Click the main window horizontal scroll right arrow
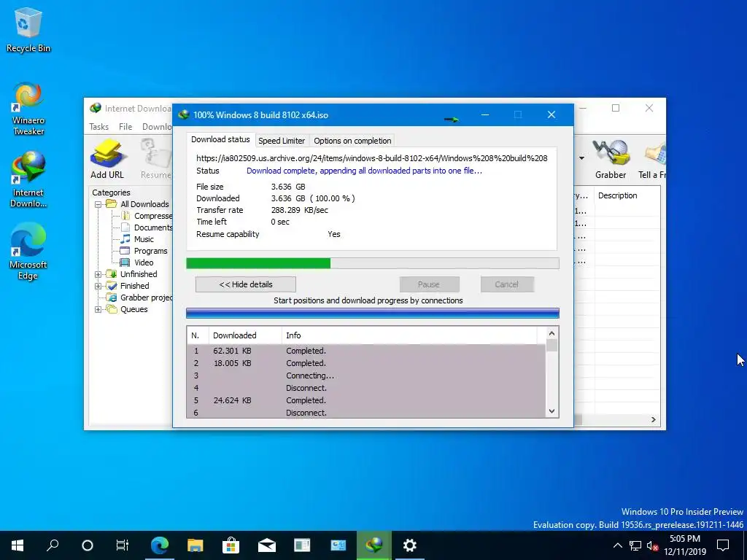747x560 pixels. [653, 419]
